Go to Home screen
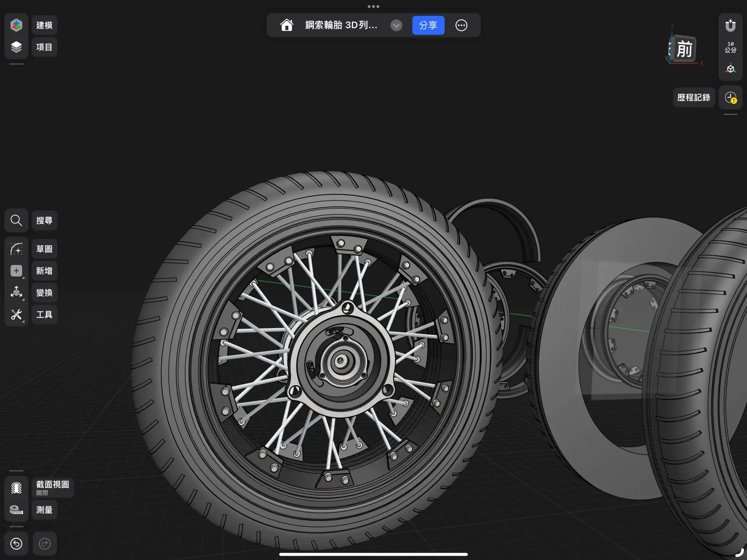 point(287,25)
